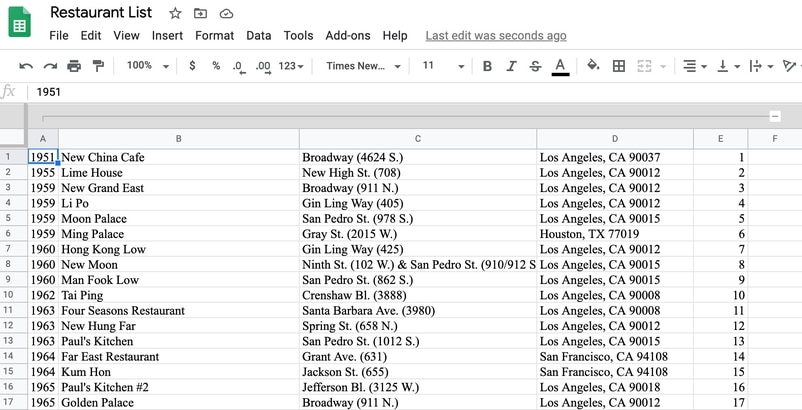Click the move to folder icon
The height and width of the screenshot is (410, 802).
(x=201, y=13)
